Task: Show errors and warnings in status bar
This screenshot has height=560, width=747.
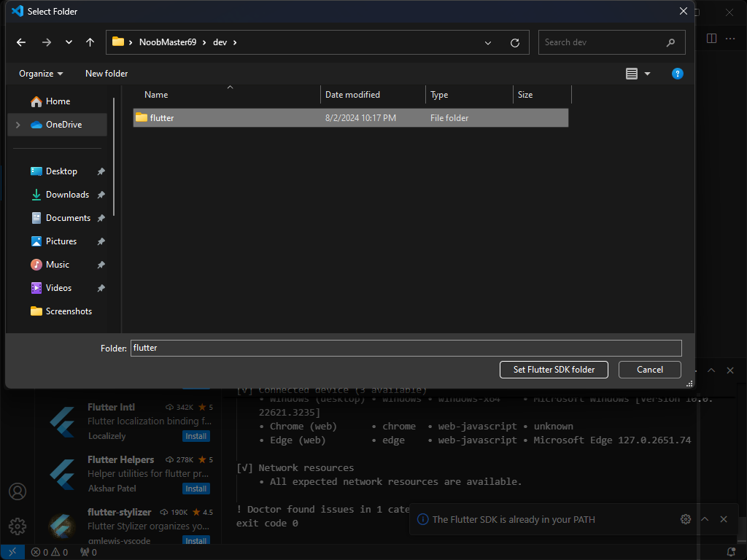Action: coord(50,553)
